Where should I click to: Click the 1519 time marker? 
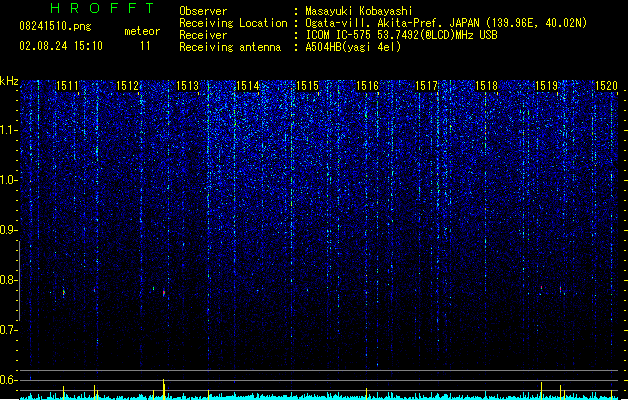click(546, 86)
